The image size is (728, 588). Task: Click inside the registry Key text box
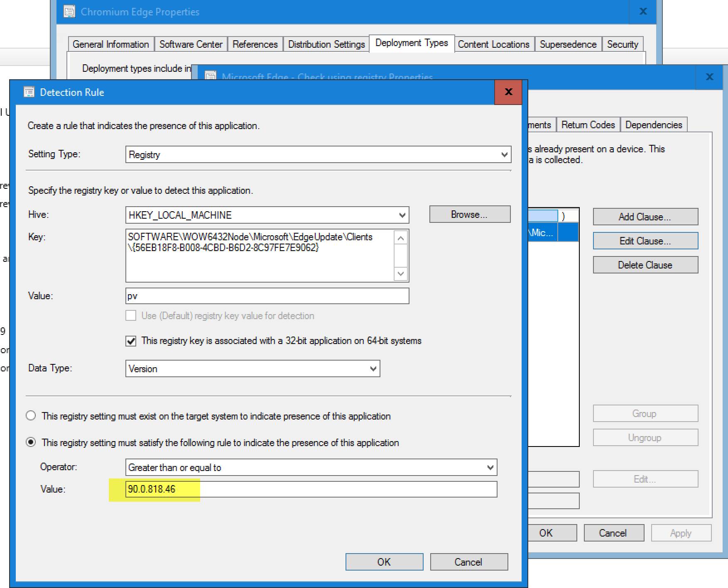260,256
